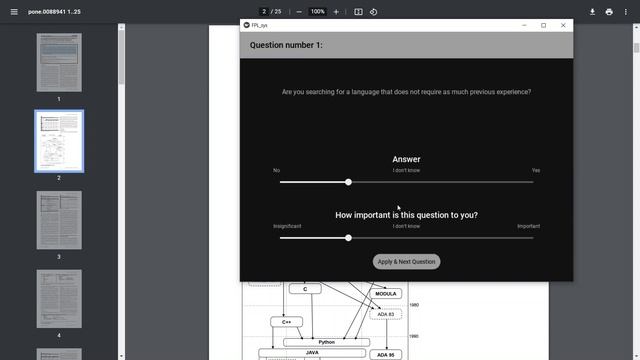This screenshot has width=640, height=360.
Task: Print the PDF document
Action: pos(609,12)
